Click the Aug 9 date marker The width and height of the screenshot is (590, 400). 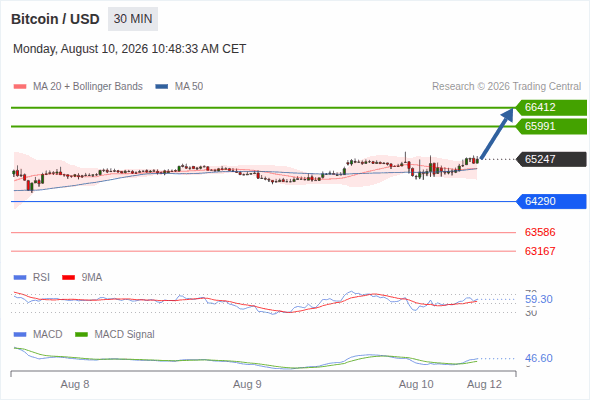click(247, 384)
